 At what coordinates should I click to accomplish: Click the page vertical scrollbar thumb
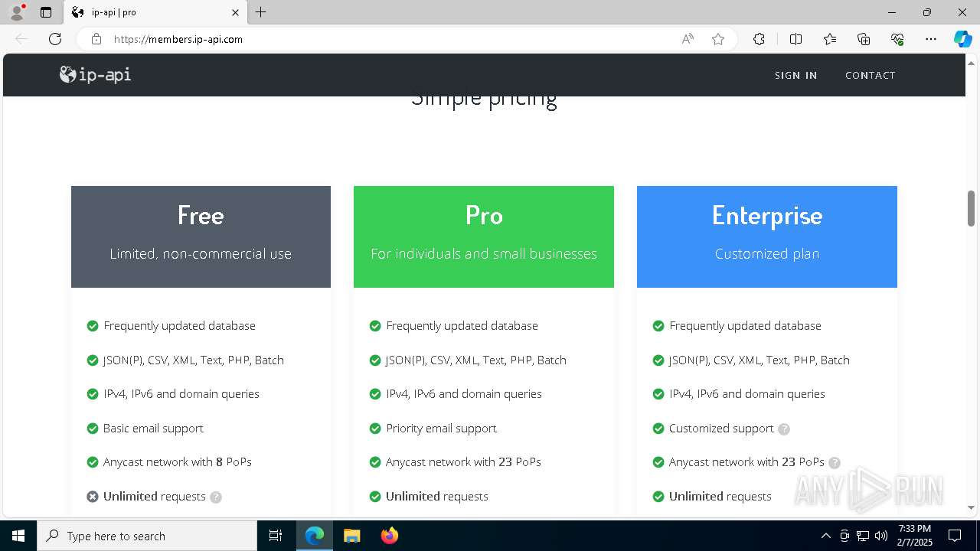[972, 208]
